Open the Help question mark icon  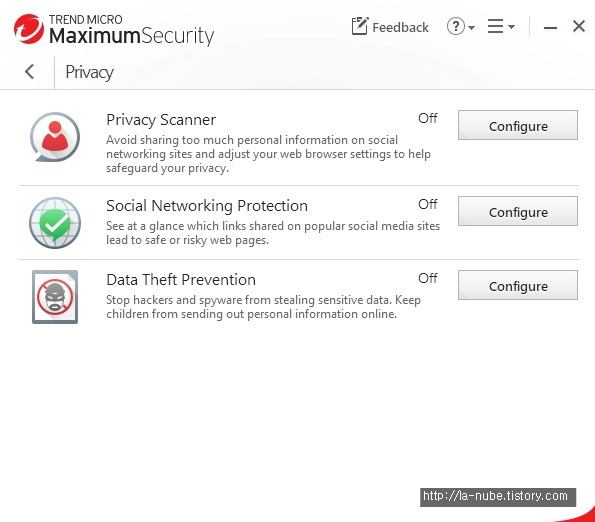click(455, 26)
